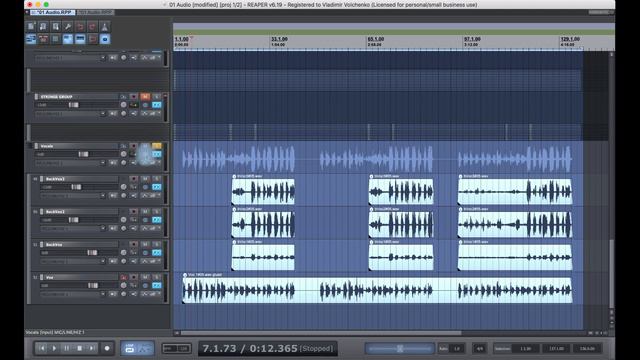The image size is (640, 360).
Task: Toggle the Locking toolbar icon
Action: pyautogui.click(x=104, y=39)
